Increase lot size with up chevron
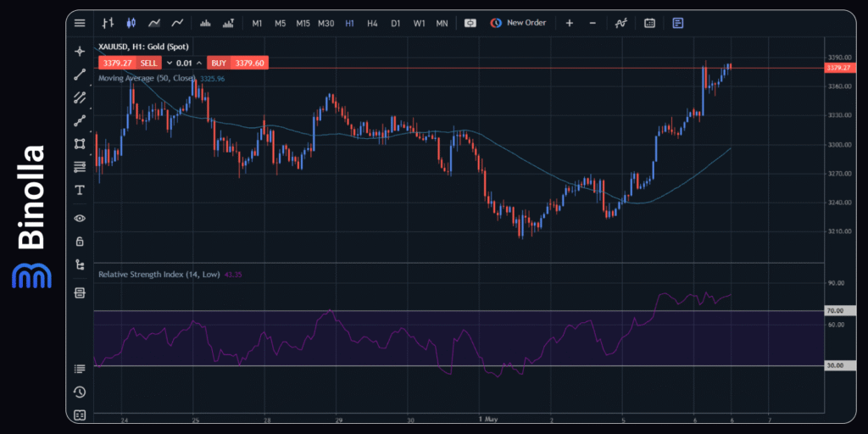 pyautogui.click(x=199, y=63)
